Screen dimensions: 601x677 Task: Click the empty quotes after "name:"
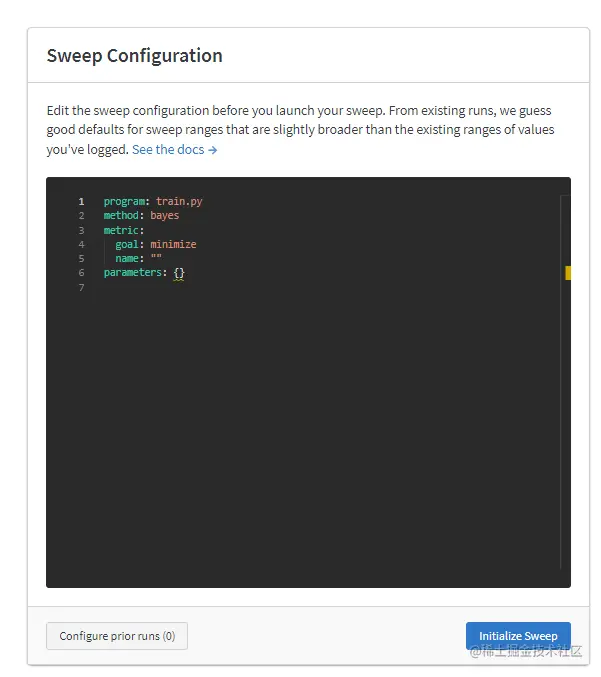(156, 258)
